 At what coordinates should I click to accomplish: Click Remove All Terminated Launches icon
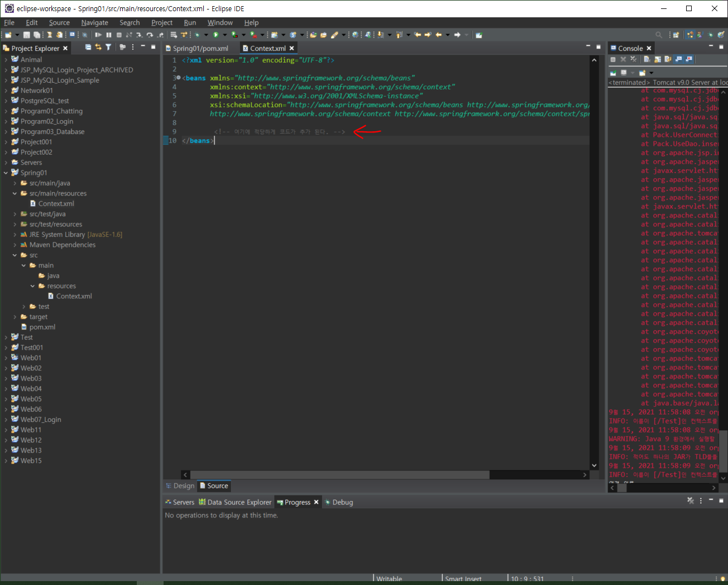point(634,59)
